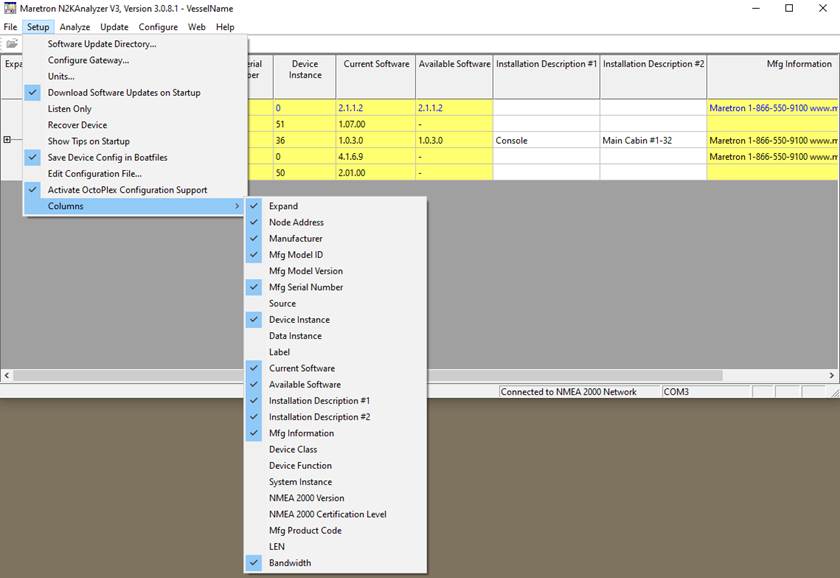Select the Listen Only option

pyautogui.click(x=69, y=109)
